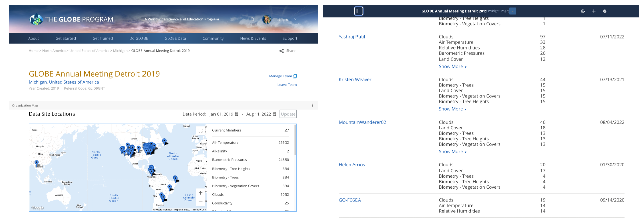Select Helen Amos Land Cover count 17
Screen dimensions: 644x223
click(543, 171)
